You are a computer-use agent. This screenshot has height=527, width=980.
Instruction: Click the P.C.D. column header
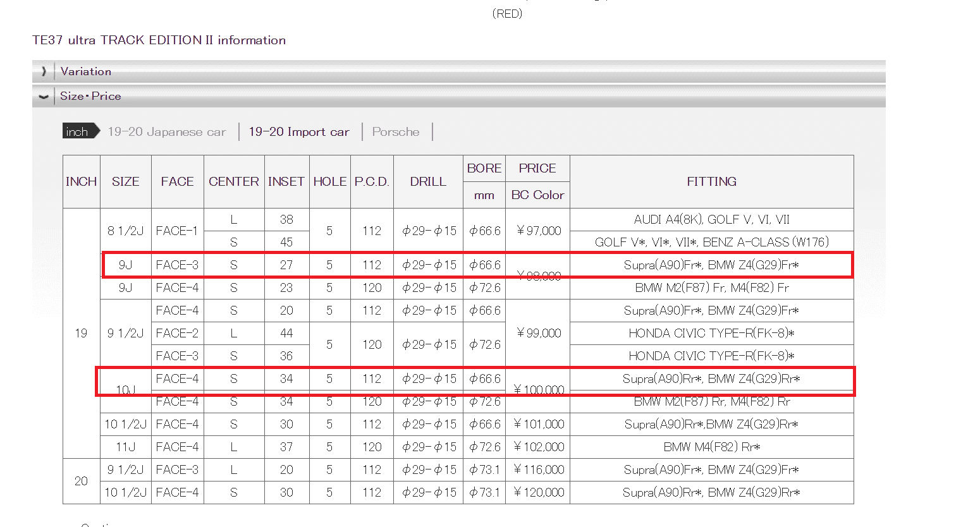[x=372, y=182]
